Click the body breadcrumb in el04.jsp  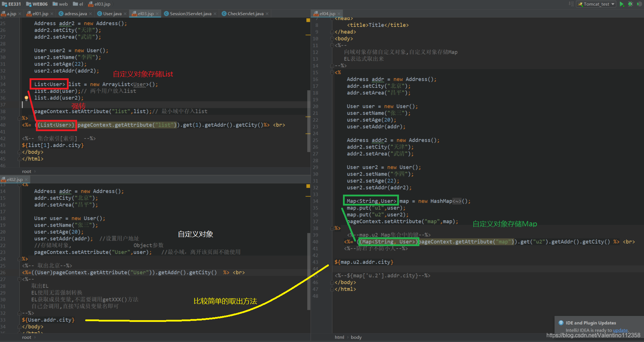coord(356,337)
